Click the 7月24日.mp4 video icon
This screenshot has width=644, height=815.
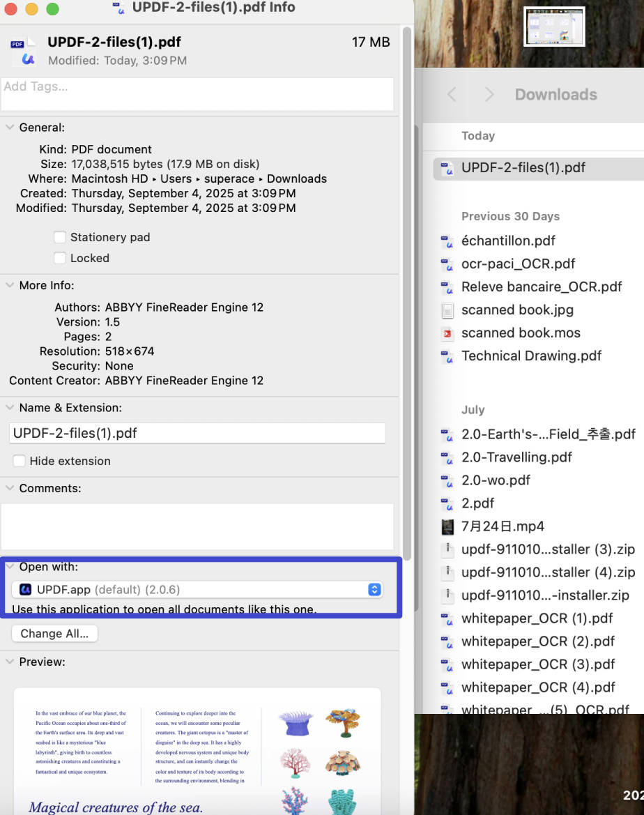click(x=447, y=526)
